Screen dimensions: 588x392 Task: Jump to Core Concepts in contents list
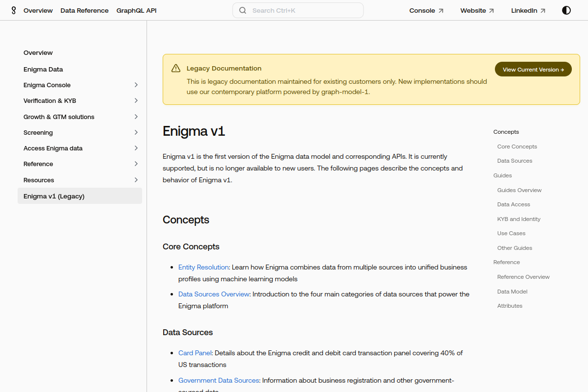[x=517, y=147]
